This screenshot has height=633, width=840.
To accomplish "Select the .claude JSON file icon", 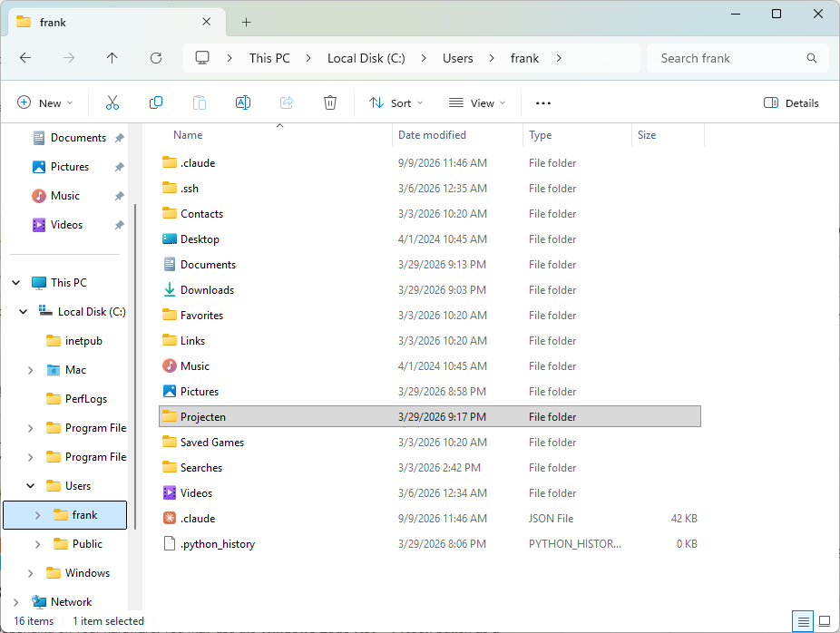I will (170, 518).
